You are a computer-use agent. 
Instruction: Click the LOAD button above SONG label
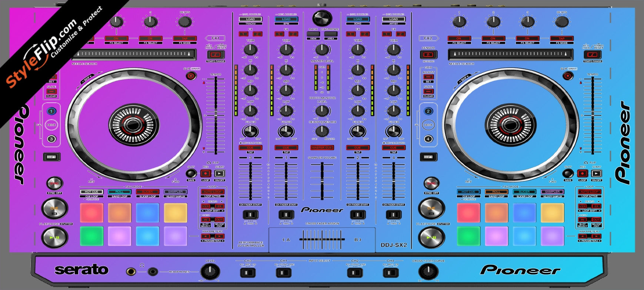coord(358,19)
